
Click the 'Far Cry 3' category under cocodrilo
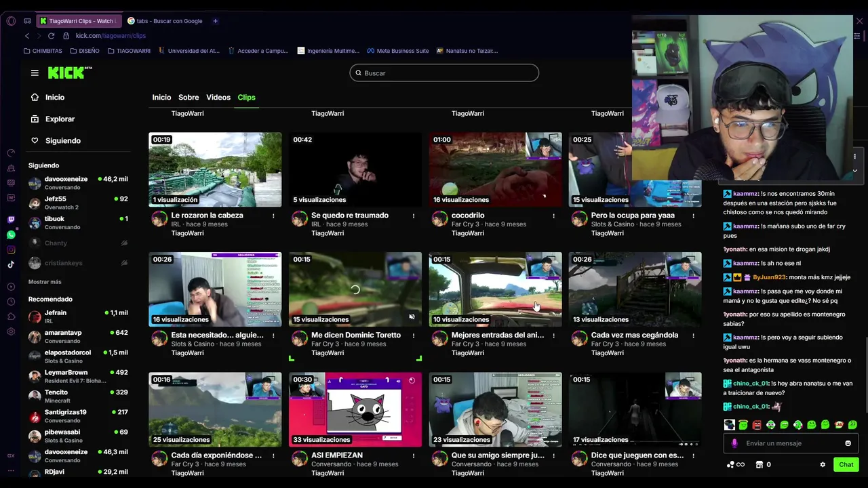466,224
